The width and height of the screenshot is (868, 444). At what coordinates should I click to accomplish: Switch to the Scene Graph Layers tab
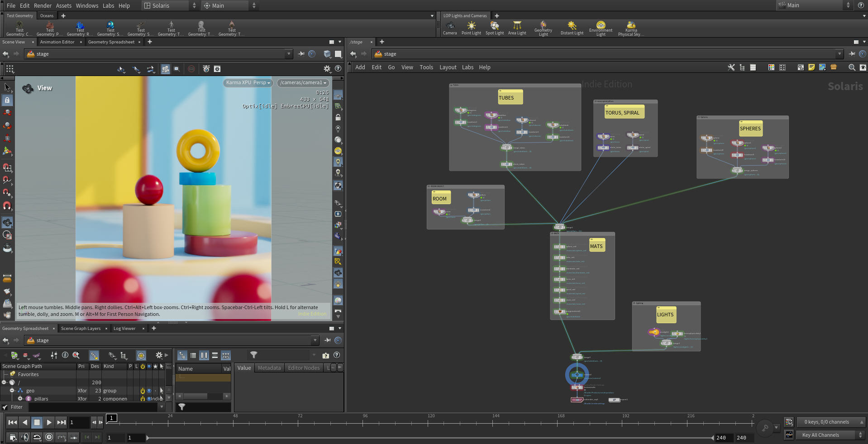81,329
